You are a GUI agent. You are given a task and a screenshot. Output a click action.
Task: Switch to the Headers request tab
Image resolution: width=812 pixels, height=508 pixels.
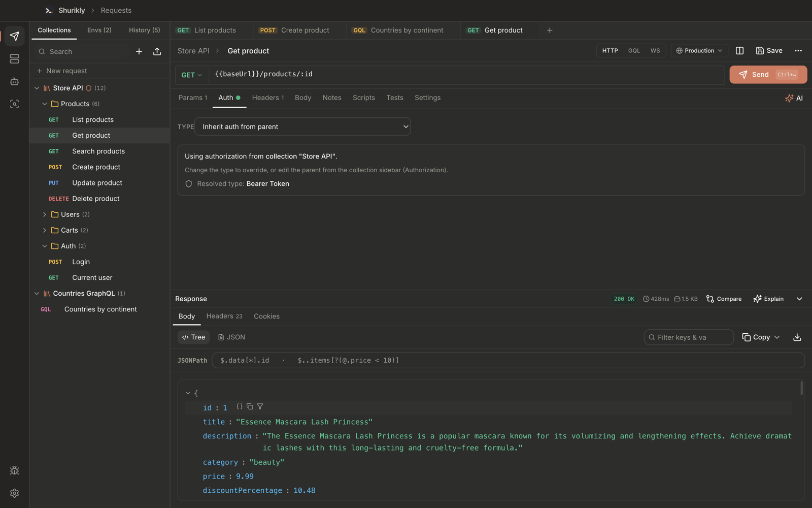268,98
